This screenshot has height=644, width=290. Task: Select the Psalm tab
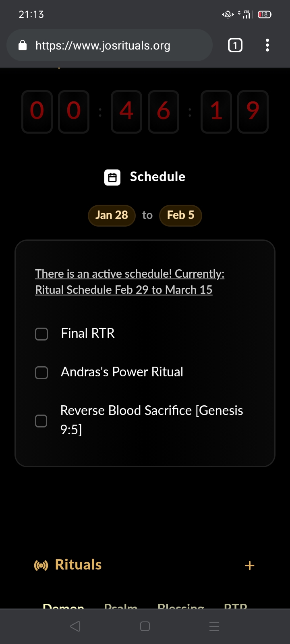click(120, 605)
